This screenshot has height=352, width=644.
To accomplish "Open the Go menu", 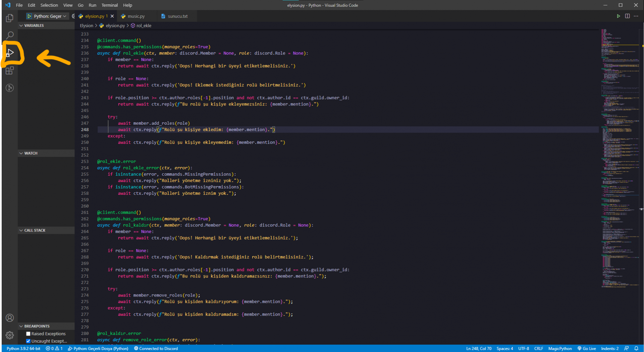I will [x=80, y=5].
